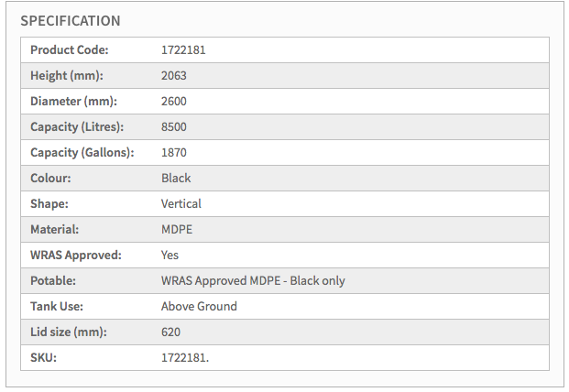Viewport: 569px width, 392px height.
Task: Select the litres value 8500
Action: pos(174,127)
